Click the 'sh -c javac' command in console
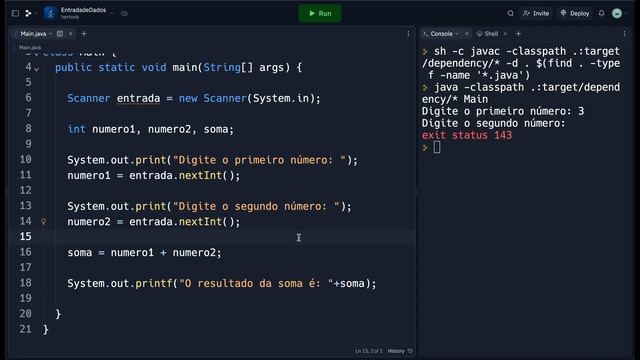 click(521, 63)
